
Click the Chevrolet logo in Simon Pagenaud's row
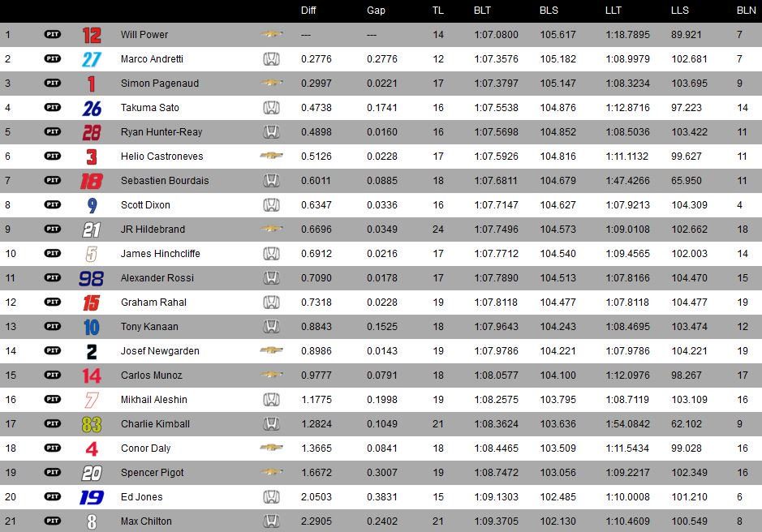pos(271,83)
